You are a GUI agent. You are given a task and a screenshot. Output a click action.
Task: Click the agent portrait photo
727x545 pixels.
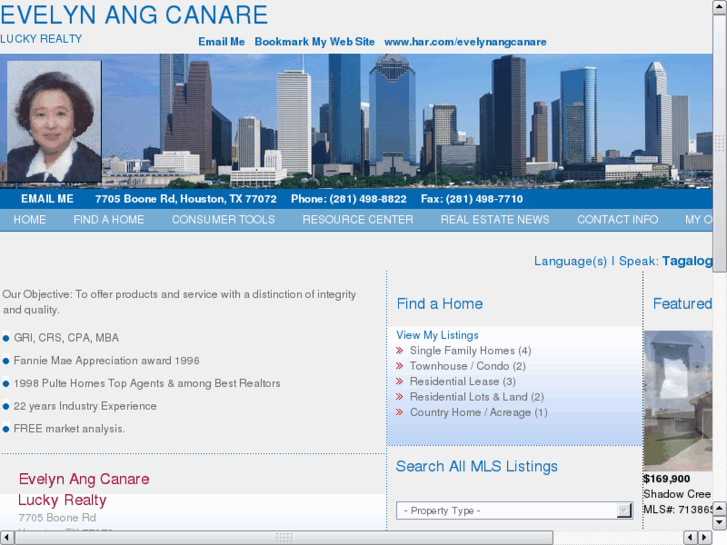tap(54, 121)
